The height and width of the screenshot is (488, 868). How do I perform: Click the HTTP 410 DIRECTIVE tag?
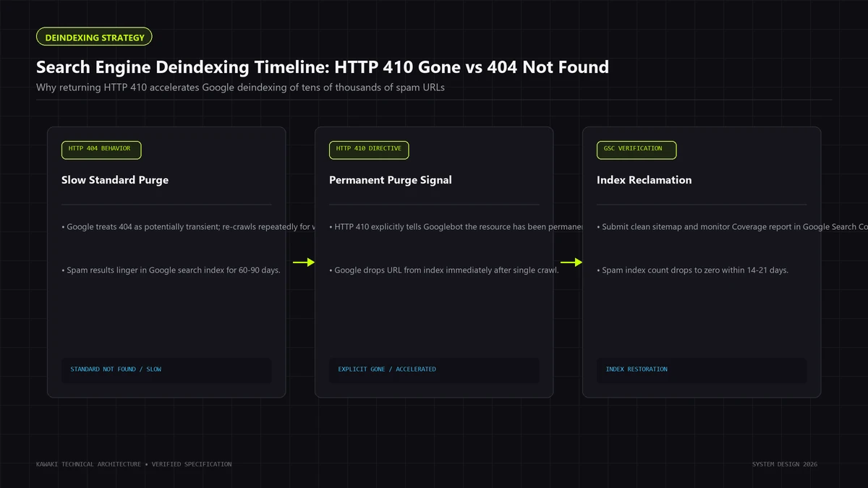point(369,150)
